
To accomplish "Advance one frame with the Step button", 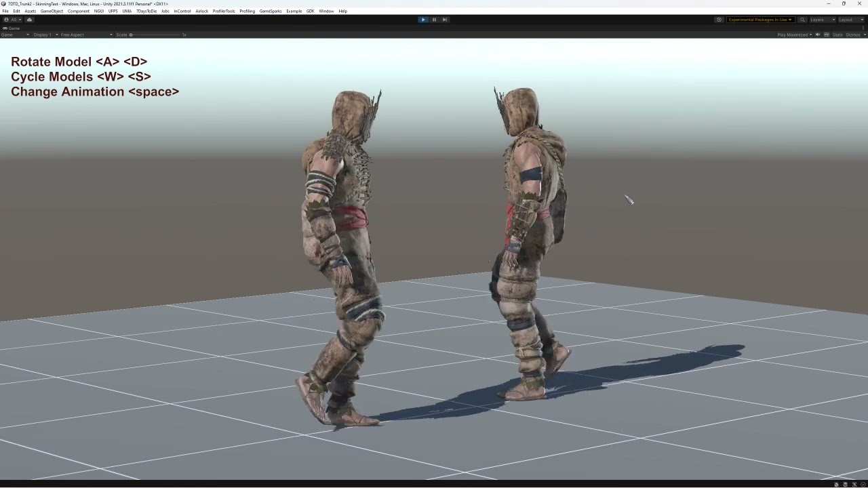I will (445, 20).
